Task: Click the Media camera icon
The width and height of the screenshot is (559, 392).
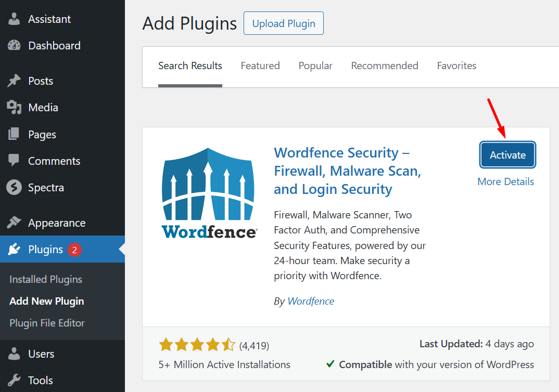Action: click(14, 108)
